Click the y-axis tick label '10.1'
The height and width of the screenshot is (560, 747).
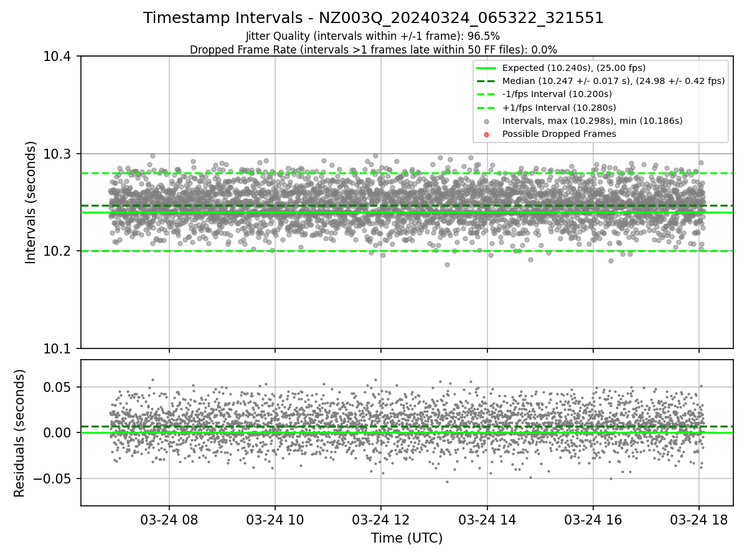tap(58, 348)
